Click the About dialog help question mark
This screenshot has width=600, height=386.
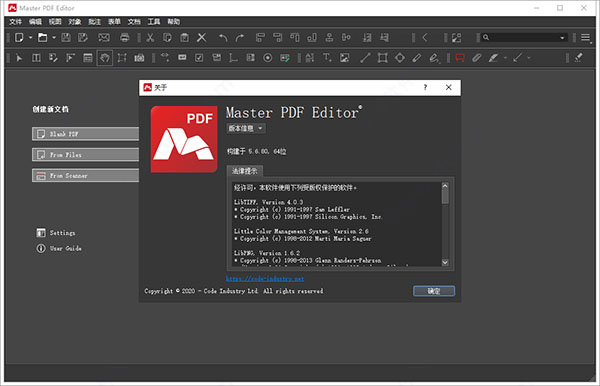coord(425,87)
